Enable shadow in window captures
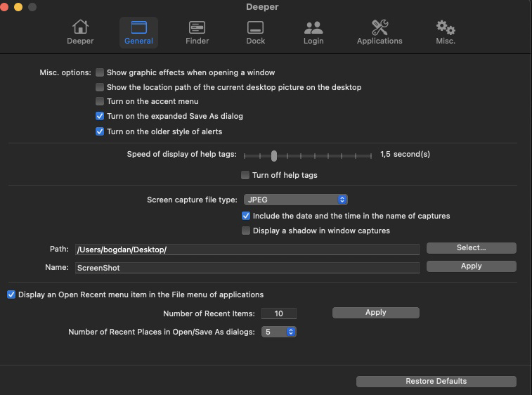This screenshot has width=532, height=395. [x=246, y=231]
